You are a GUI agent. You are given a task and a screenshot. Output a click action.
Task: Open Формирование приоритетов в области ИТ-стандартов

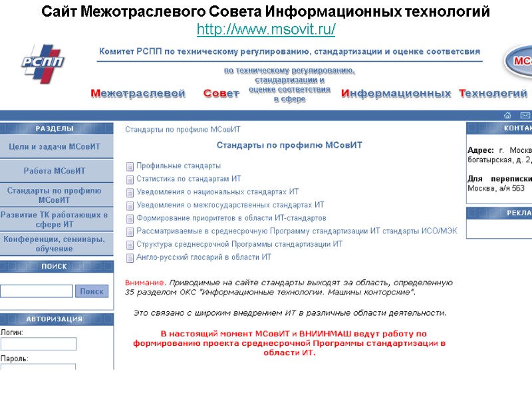(231, 218)
